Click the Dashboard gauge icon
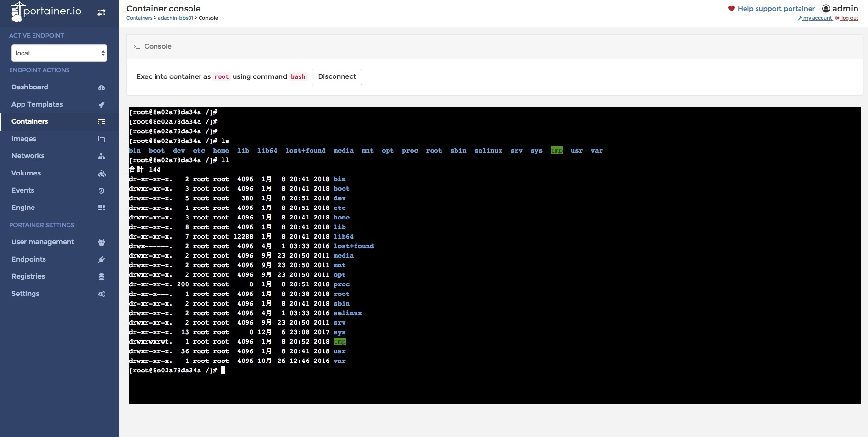The width and height of the screenshot is (868, 437). pos(101,87)
